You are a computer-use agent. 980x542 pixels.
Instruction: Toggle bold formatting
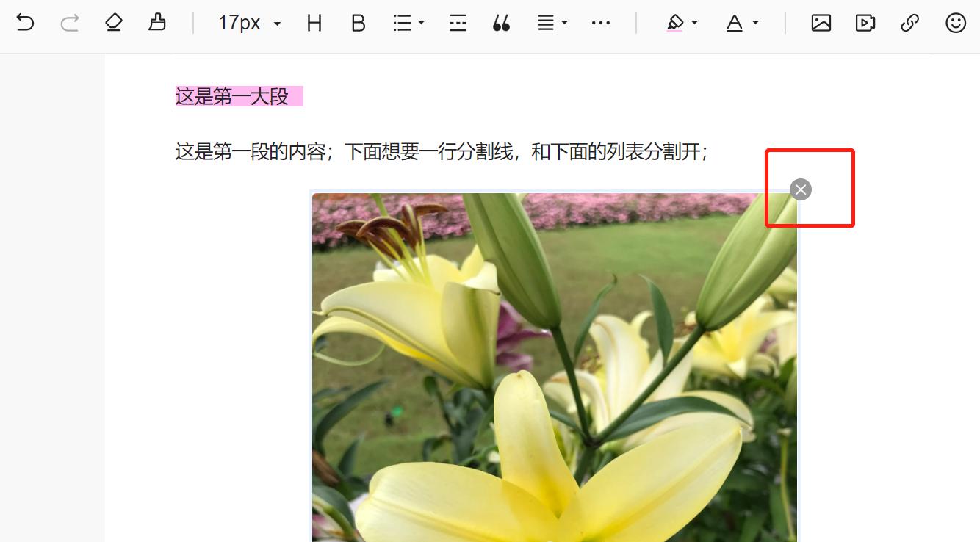tap(358, 23)
